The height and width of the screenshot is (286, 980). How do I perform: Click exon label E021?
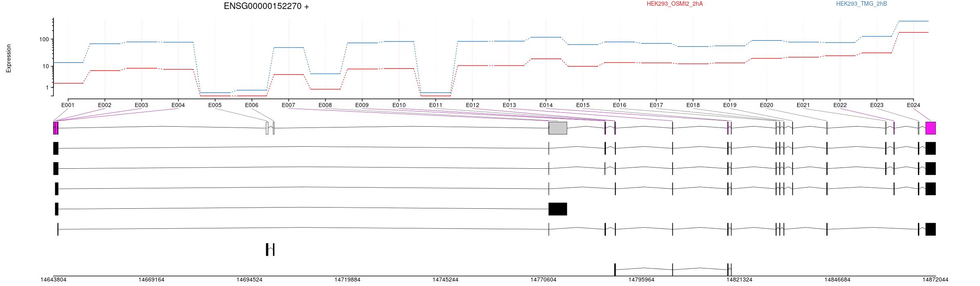pyautogui.click(x=803, y=105)
